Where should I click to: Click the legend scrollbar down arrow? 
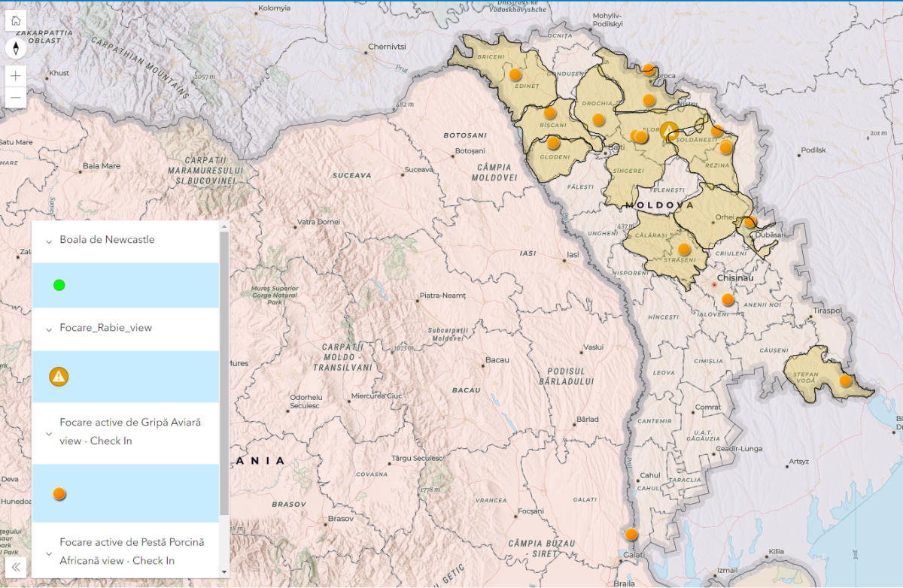(223, 572)
